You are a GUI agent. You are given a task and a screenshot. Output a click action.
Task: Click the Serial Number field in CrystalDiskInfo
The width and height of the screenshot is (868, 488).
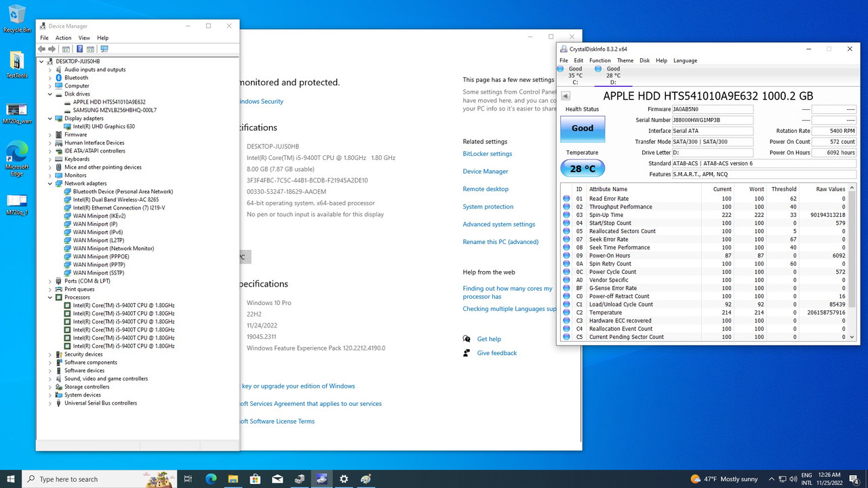(712, 120)
